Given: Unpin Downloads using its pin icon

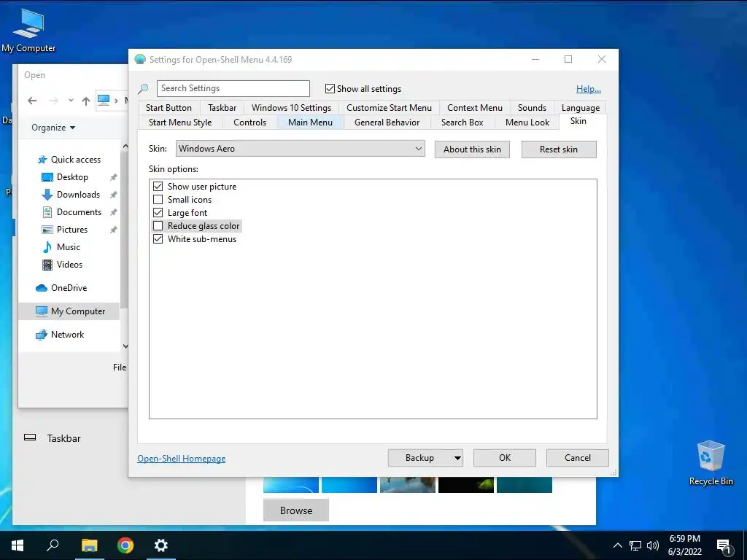Looking at the screenshot, I should click(x=113, y=195).
